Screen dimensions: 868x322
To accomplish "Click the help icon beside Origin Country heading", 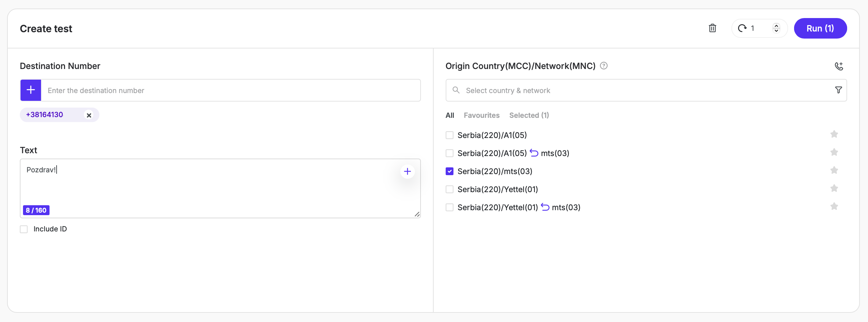I will click(x=604, y=66).
